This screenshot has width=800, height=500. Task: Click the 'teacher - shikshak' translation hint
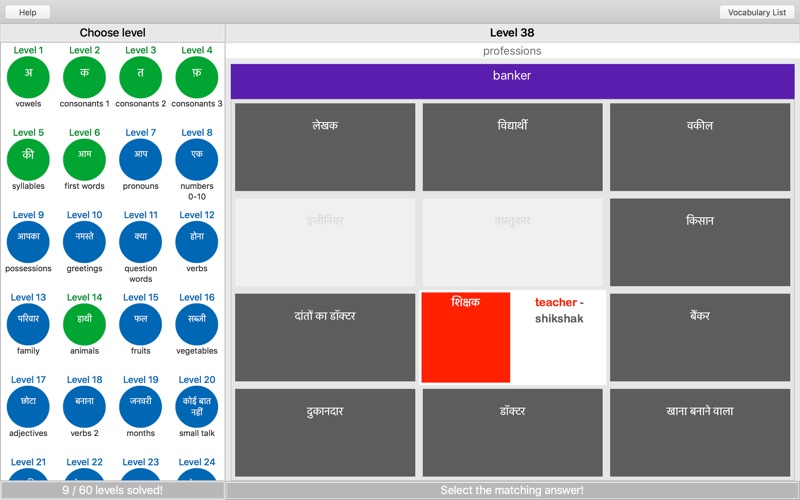[x=559, y=310]
